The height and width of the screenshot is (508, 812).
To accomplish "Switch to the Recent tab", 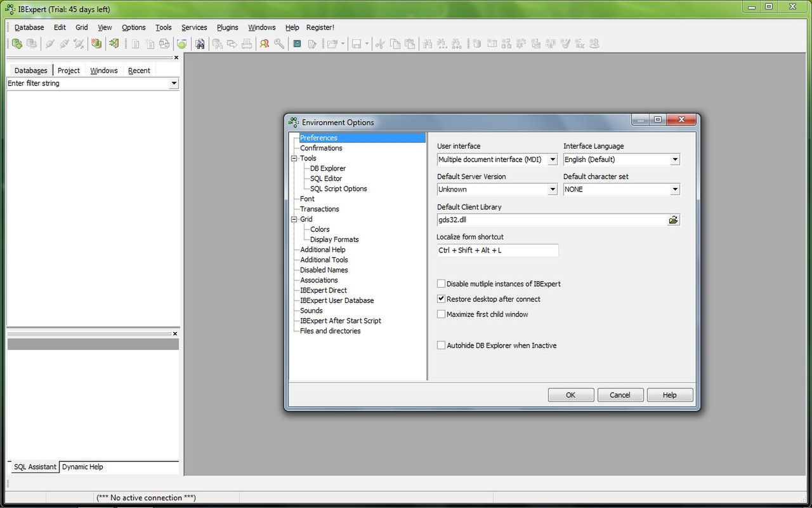I will coord(139,70).
